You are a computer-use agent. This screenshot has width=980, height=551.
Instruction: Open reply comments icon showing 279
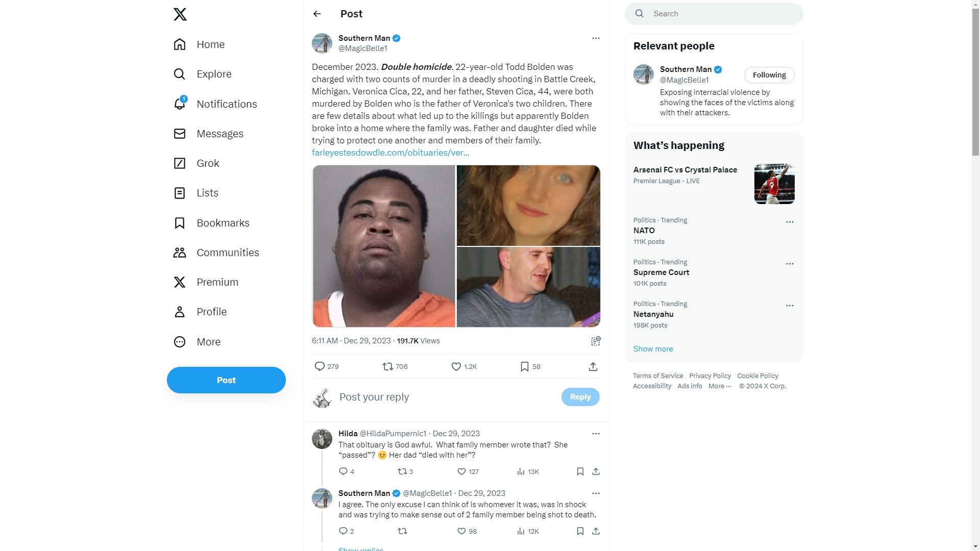coord(320,366)
